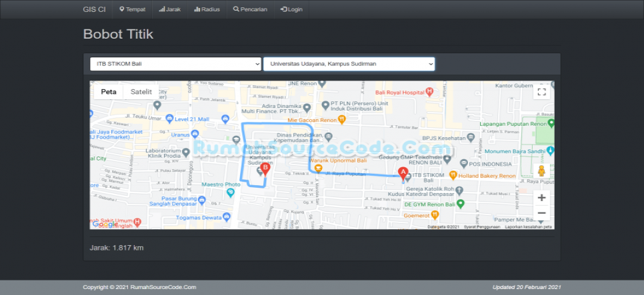This screenshot has height=295, width=644.
Task: Switch the map to Peta view
Action: click(x=109, y=92)
